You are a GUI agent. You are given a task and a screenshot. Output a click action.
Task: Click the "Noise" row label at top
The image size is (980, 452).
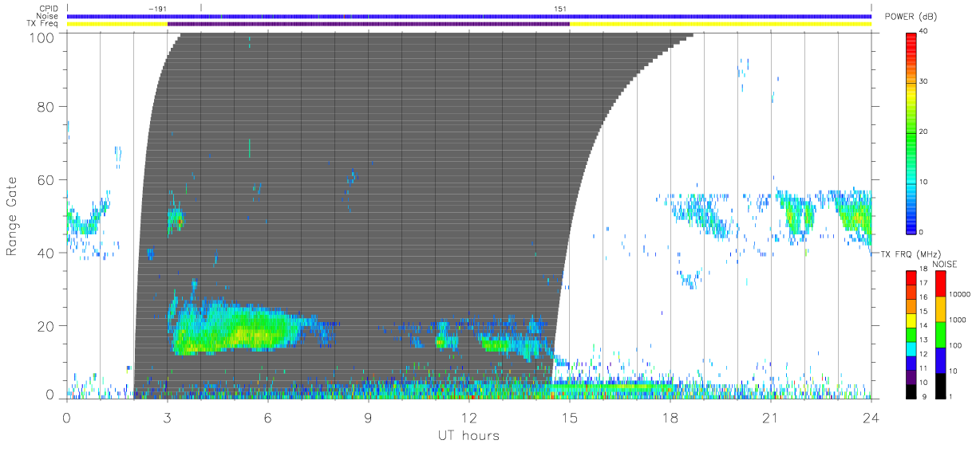[49, 16]
